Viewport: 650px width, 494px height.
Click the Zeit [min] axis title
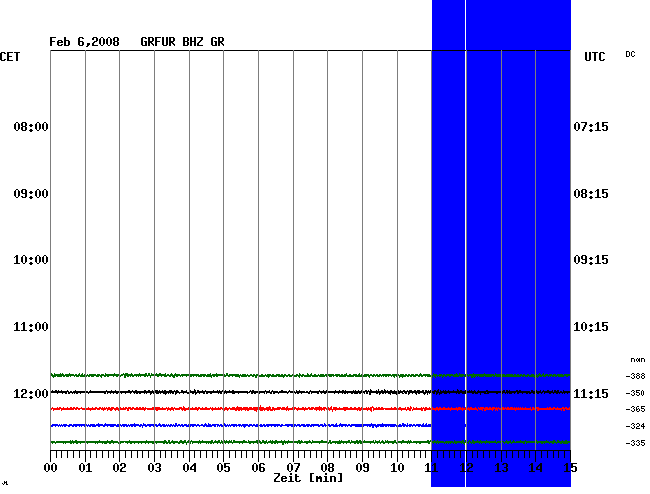pyautogui.click(x=308, y=478)
